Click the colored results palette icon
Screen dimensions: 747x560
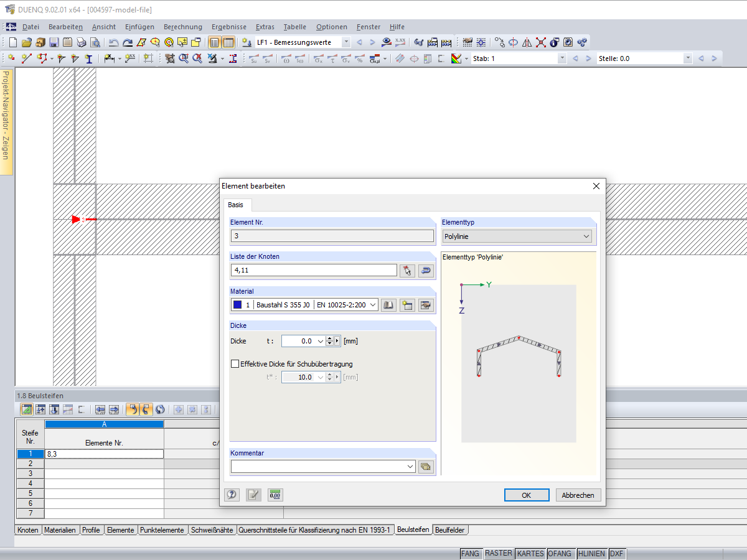pyautogui.click(x=456, y=58)
